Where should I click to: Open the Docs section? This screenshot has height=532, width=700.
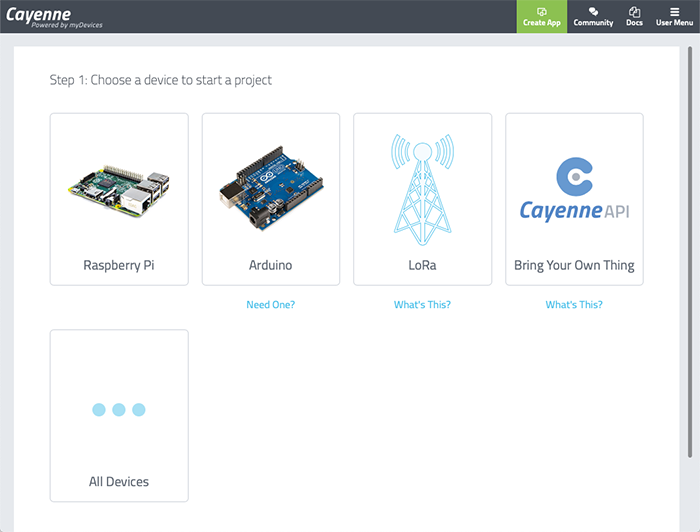click(x=634, y=17)
